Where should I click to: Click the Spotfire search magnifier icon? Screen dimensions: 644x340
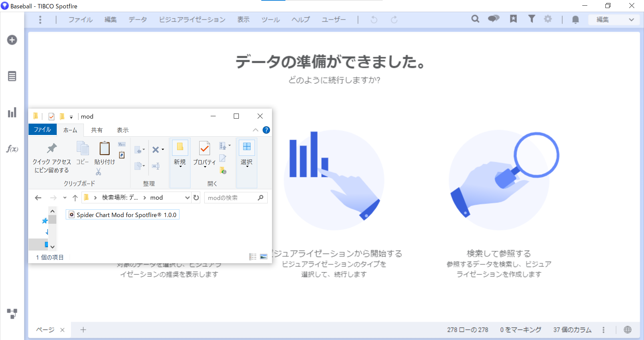[x=475, y=19]
